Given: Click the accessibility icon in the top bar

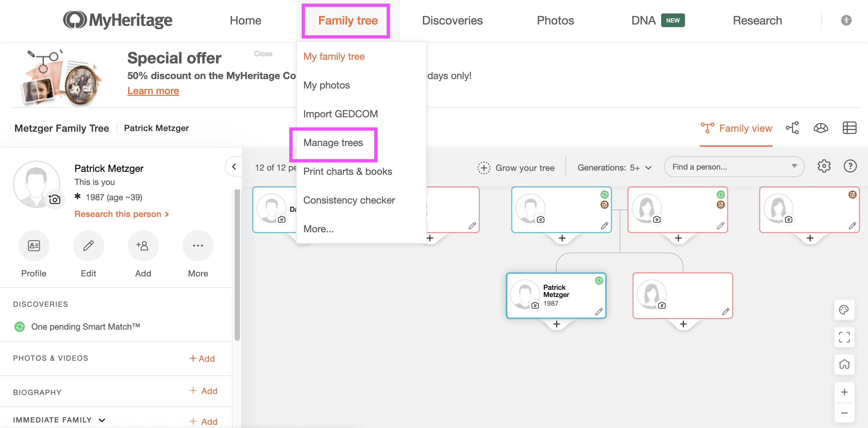Looking at the screenshot, I should click(x=846, y=20).
